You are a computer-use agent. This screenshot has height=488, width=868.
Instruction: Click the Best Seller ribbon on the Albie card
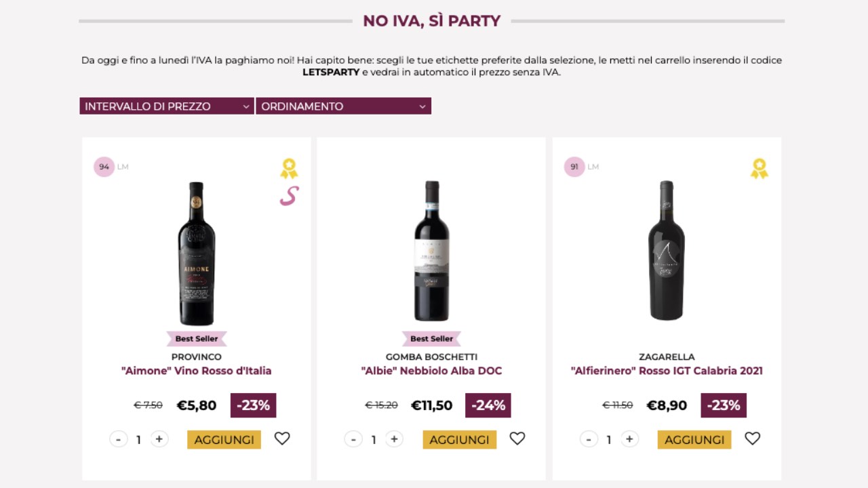tap(431, 338)
